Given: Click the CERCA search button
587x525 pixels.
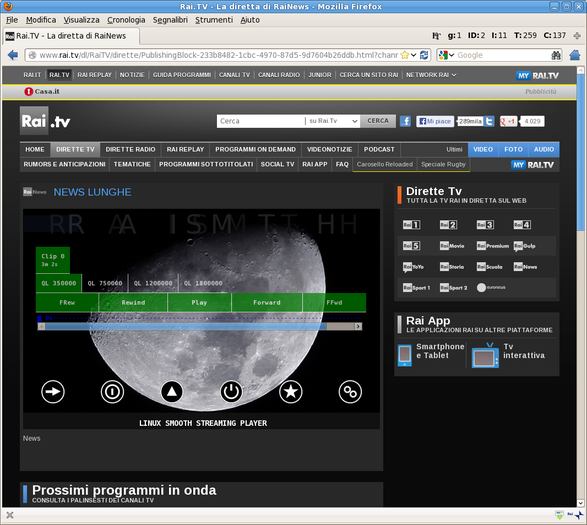Looking at the screenshot, I should tap(378, 121).
